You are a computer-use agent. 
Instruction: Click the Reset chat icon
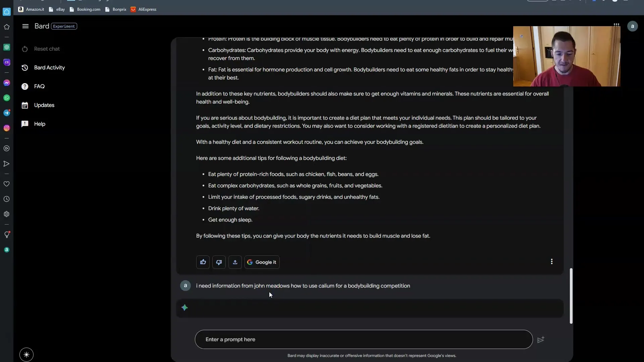[25, 49]
